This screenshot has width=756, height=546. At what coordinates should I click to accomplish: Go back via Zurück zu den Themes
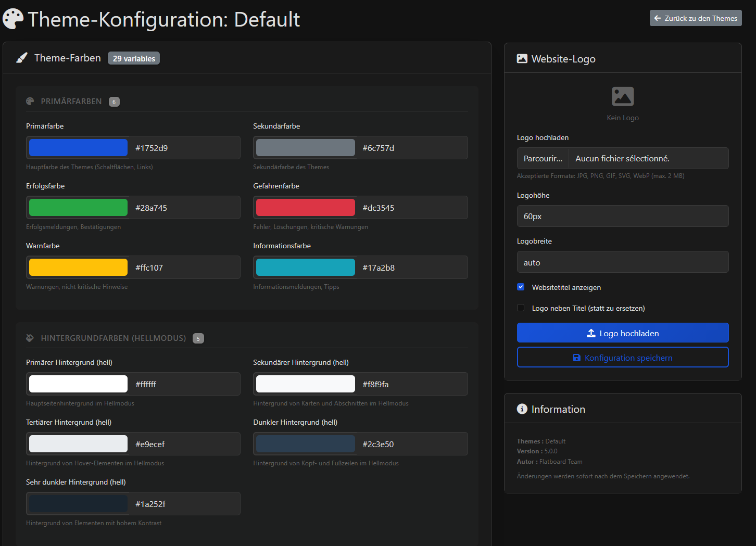(x=695, y=18)
